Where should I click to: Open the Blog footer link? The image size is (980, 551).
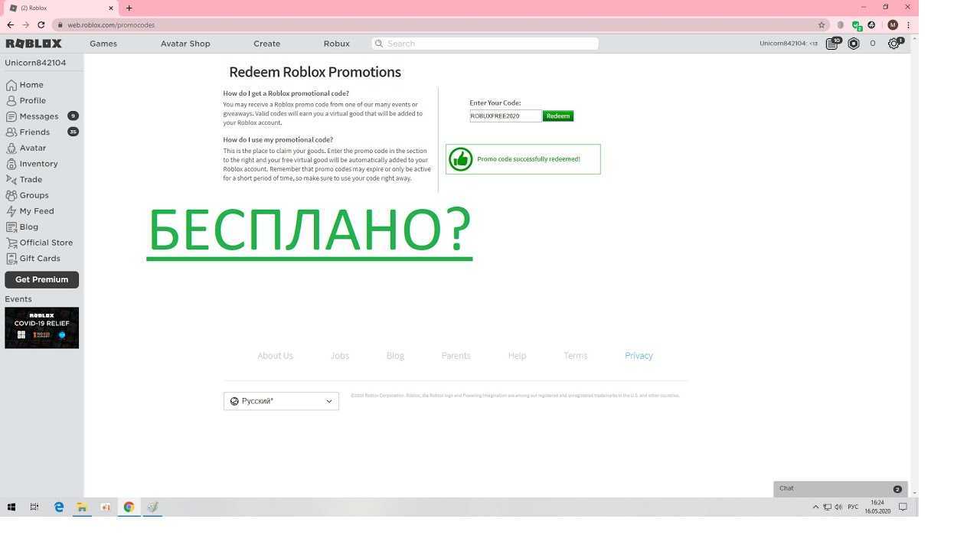[x=395, y=356]
